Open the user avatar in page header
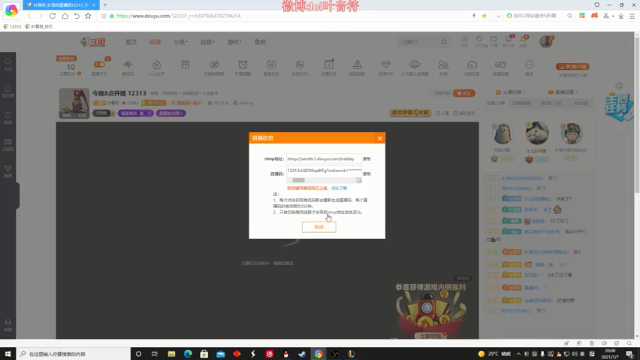 tap(545, 41)
